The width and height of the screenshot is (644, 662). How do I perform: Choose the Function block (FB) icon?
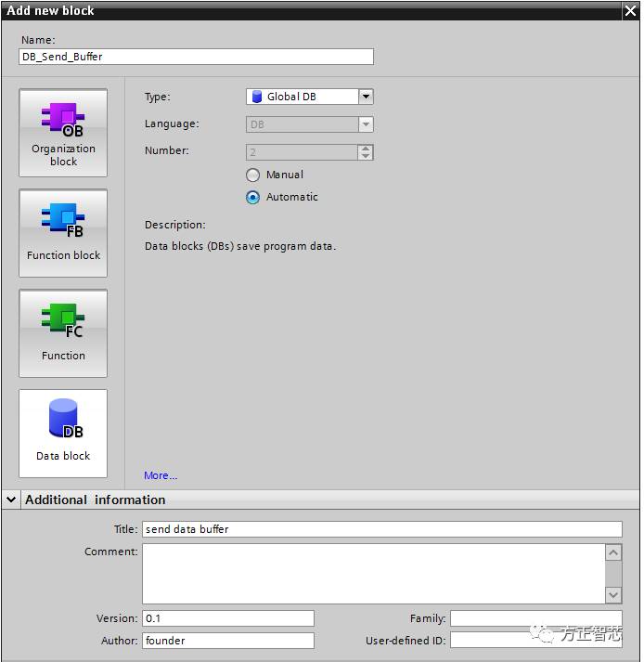pos(63,233)
